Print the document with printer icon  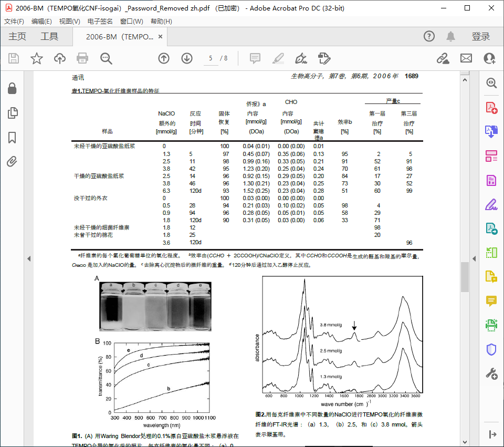pos(82,58)
